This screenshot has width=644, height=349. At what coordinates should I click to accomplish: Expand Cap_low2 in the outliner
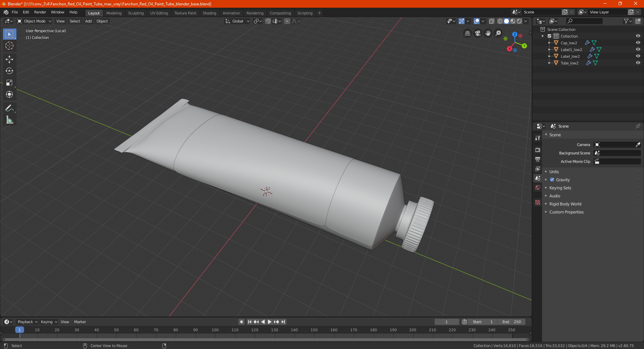click(x=549, y=43)
